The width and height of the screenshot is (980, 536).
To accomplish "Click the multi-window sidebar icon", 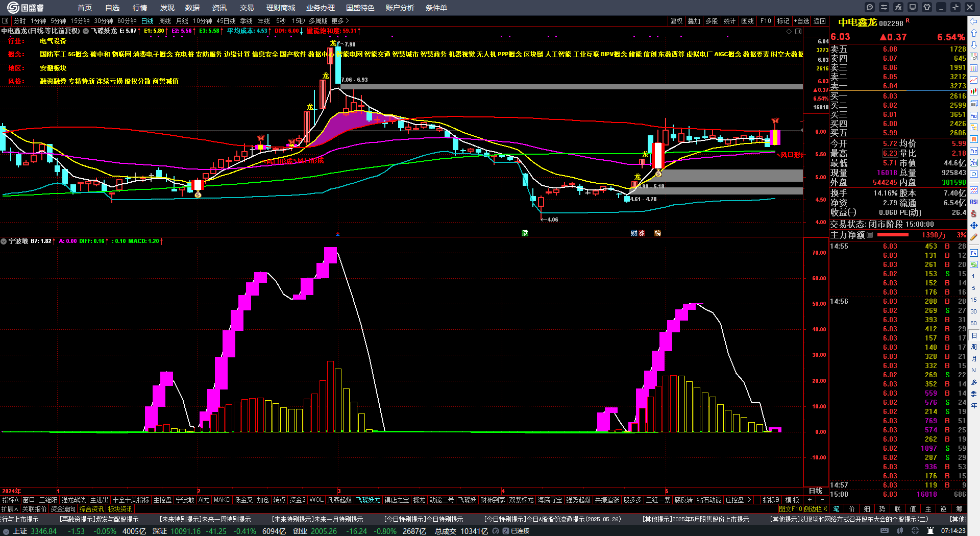I will tap(974, 104).
